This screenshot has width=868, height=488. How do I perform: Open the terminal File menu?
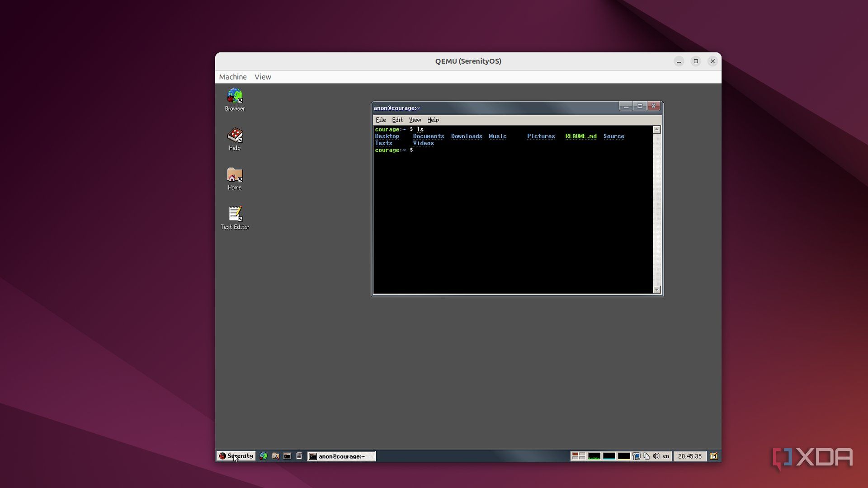[x=381, y=120]
